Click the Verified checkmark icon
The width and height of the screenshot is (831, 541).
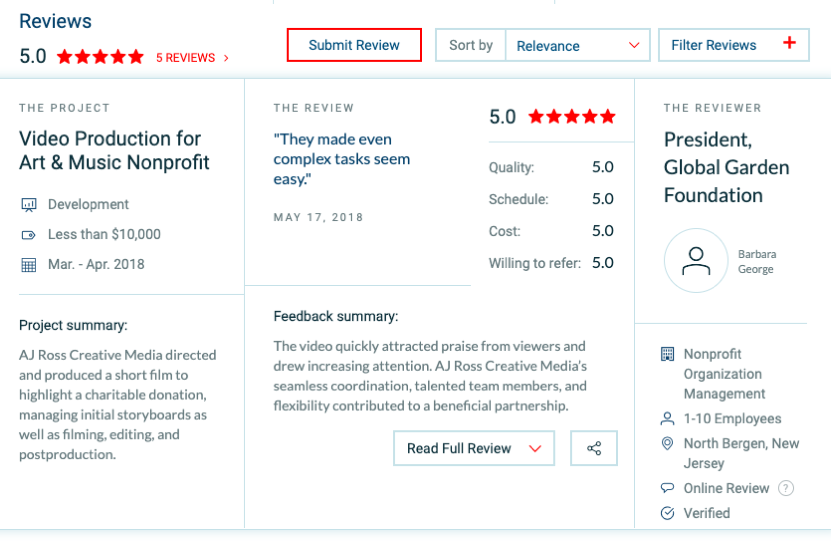668,513
